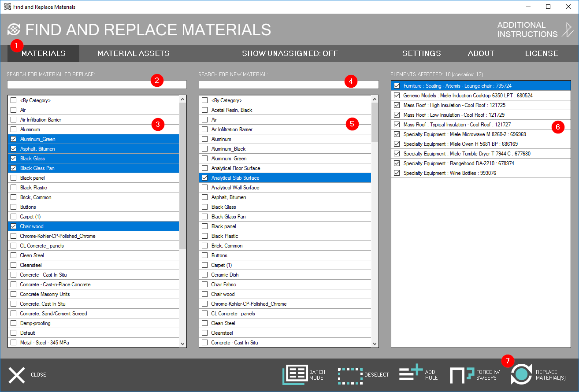Open the License page

click(x=541, y=53)
